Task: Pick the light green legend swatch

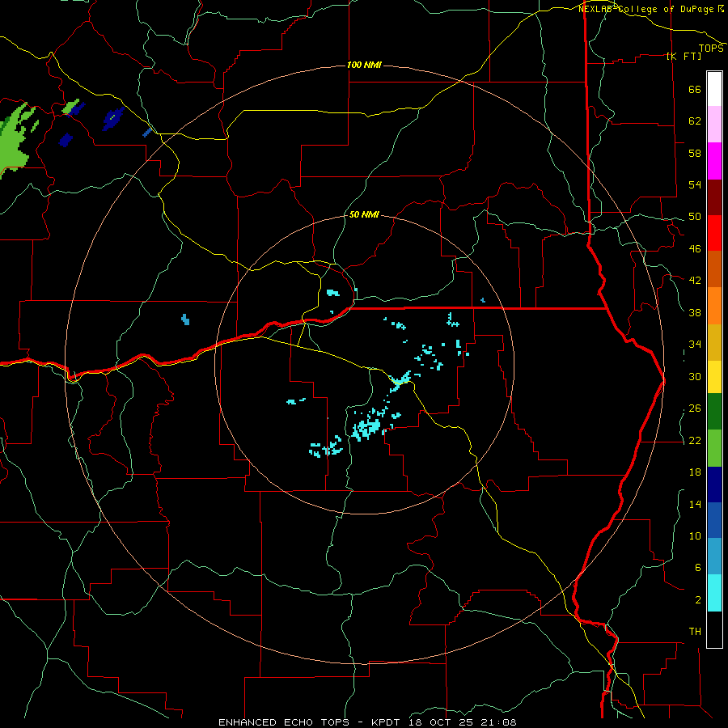Action: pyautogui.click(x=714, y=448)
